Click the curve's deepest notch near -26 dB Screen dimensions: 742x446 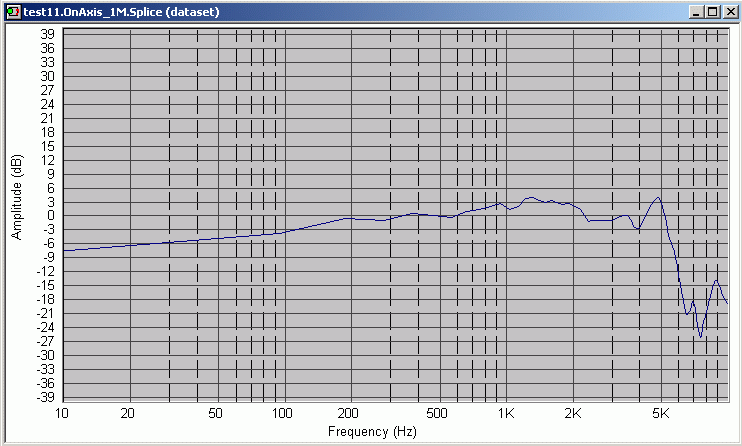700,337
